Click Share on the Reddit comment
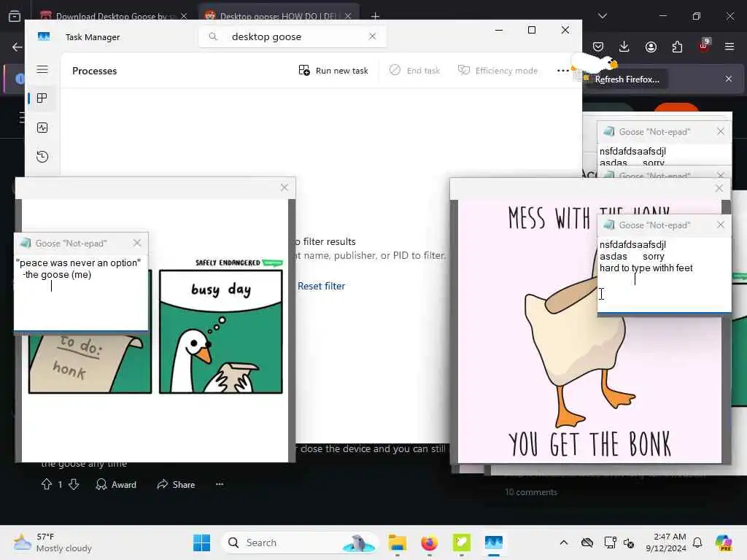747x560 pixels. pos(176,484)
